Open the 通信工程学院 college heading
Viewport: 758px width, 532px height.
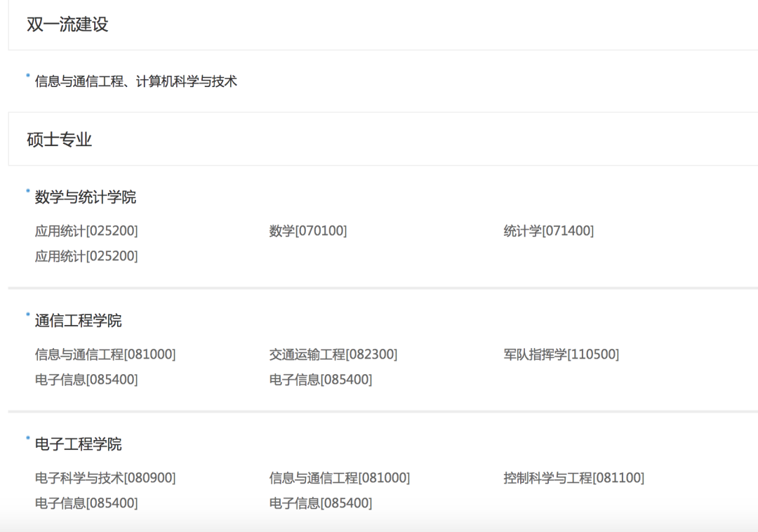tap(78, 321)
